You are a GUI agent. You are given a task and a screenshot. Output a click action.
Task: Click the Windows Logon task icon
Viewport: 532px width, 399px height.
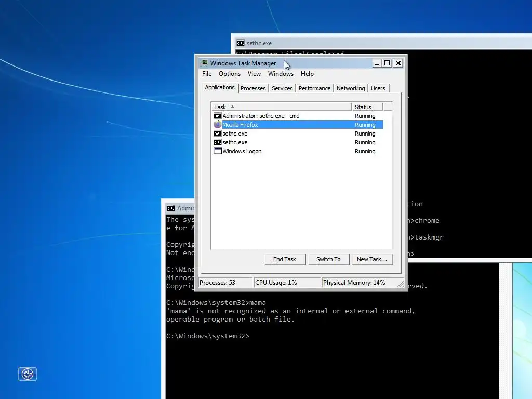pyautogui.click(x=218, y=151)
